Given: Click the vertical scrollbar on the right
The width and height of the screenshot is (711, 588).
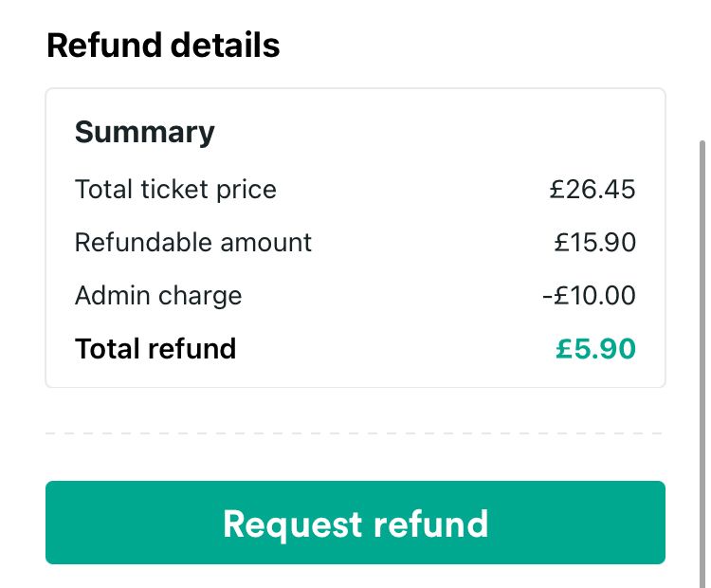Looking at the screenshot, I should point(702,360).
